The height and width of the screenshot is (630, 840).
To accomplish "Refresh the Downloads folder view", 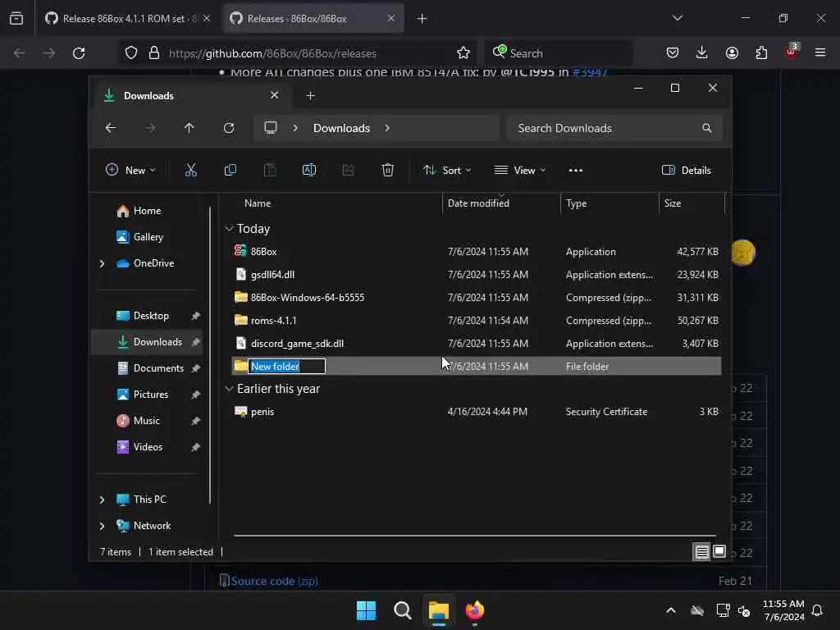I will [x=229, y=128].
